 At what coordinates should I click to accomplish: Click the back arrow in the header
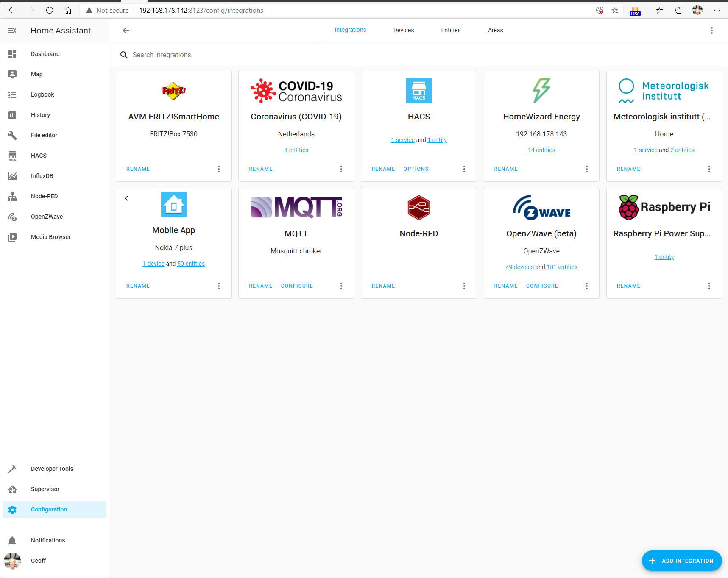tap(126, 31)
